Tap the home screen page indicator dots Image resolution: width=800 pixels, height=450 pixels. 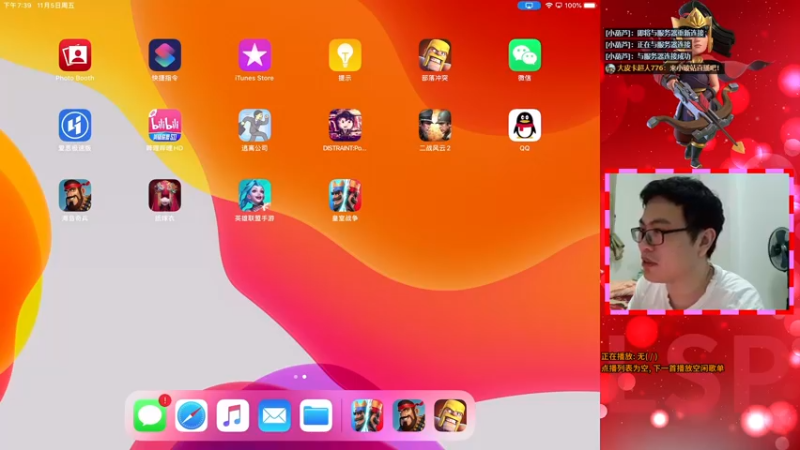[x=300, y=377]
